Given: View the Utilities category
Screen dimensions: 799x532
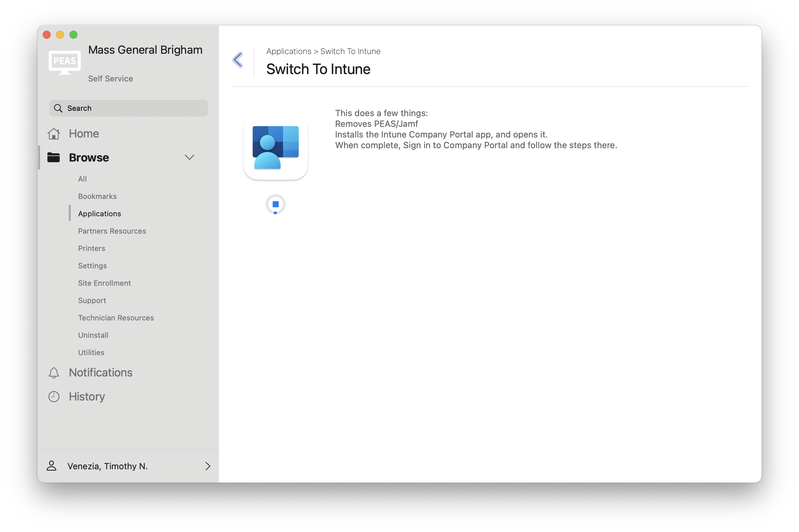Looking at the screenshot, I should coord(91,352).
